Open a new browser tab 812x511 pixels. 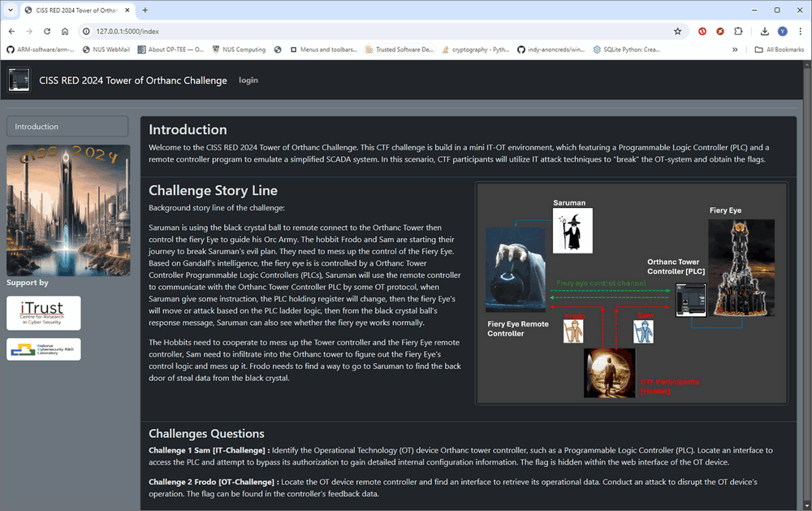[x=145, y=10]
